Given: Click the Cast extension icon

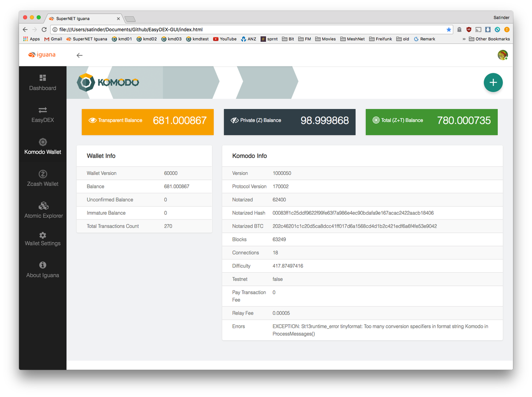Looking at the screenshot, I should (478, 30).
